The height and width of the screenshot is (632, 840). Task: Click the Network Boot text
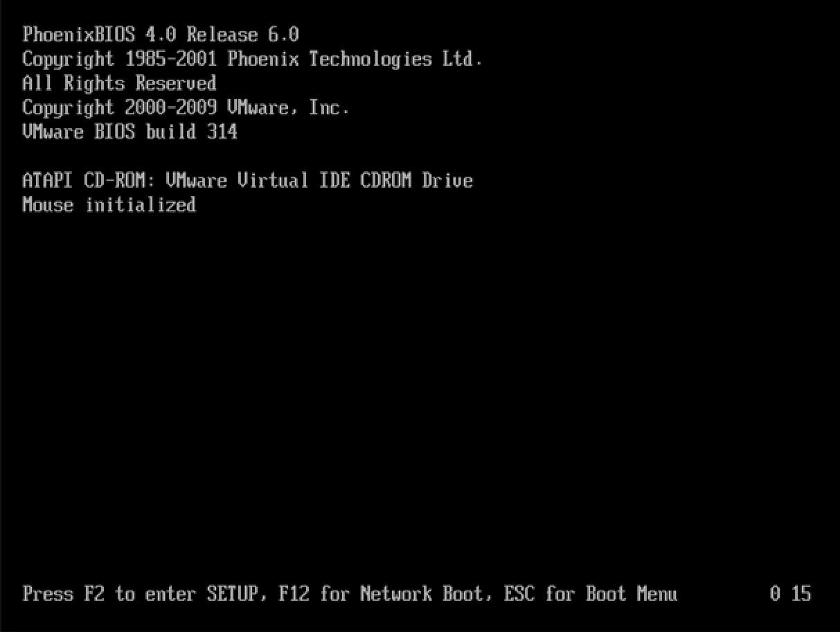point(422,594)
